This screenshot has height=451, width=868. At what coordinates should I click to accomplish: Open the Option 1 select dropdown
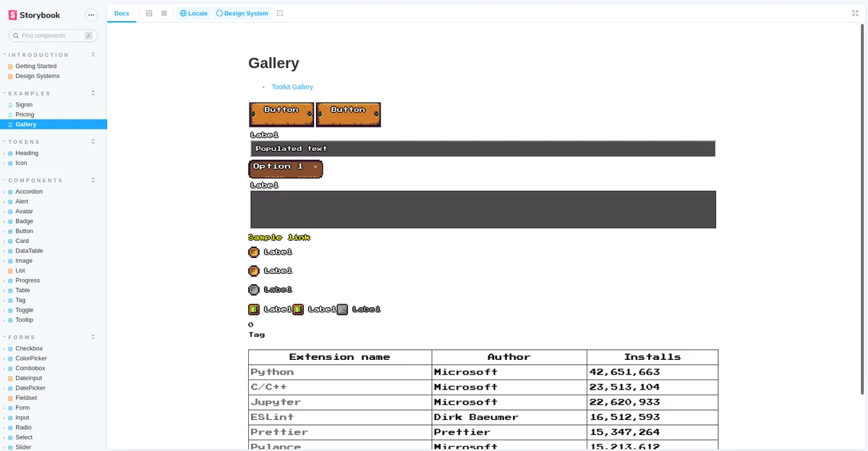coord(286,168)
